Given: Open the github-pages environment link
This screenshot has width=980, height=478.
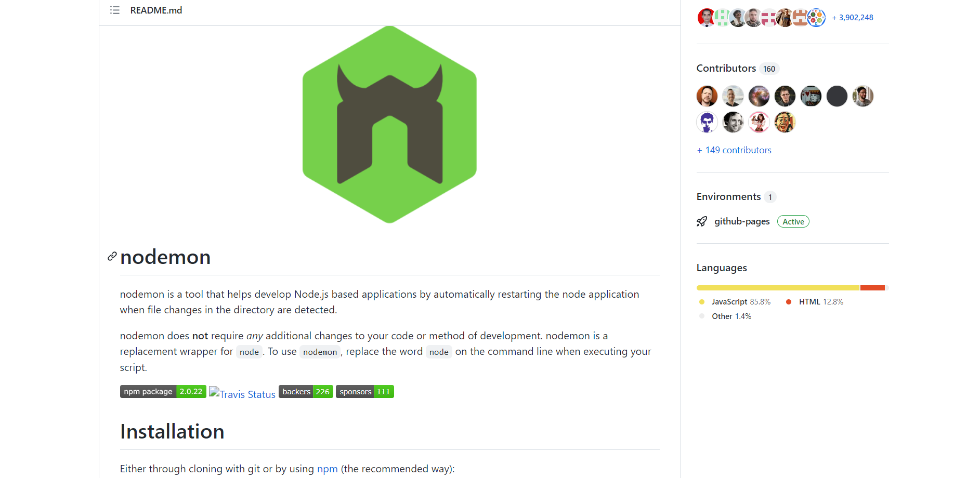Looking at the screenshot, I should pyautogui.click(x=742, y=221).
